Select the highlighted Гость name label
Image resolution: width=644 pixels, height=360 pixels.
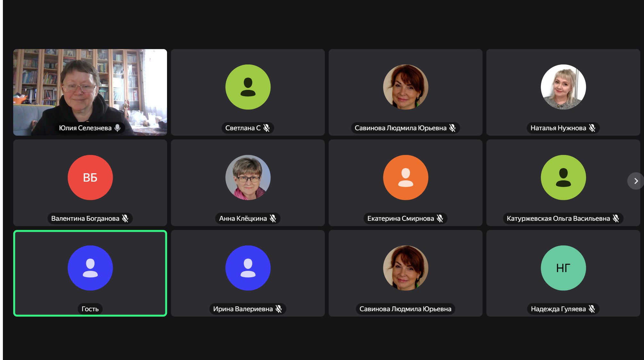(x=90, y=309)
